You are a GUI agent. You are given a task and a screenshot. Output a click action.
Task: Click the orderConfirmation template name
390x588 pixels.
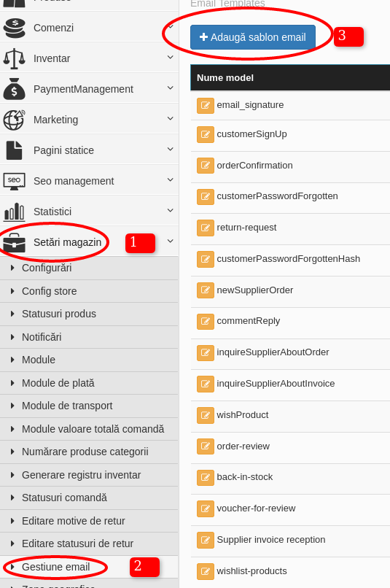tap(254, 166)
